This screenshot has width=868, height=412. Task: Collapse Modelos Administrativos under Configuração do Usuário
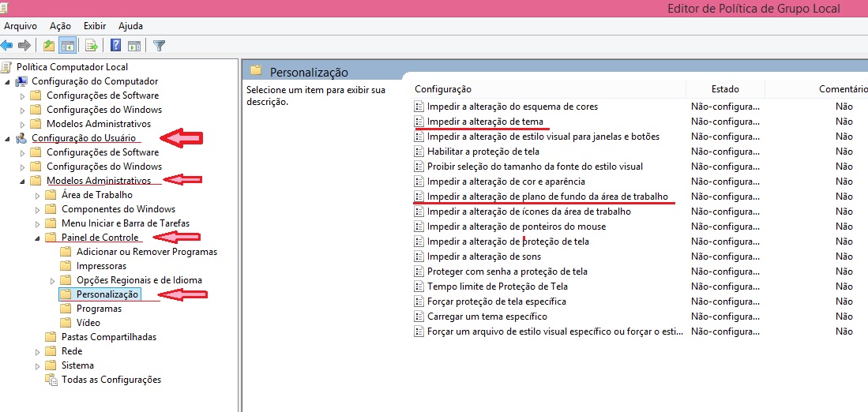[x=23, y=182]
